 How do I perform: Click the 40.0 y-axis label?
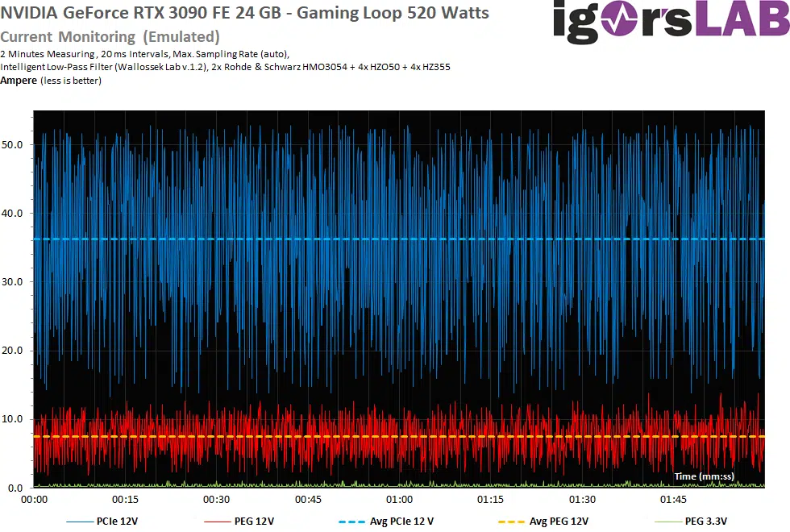12,214
